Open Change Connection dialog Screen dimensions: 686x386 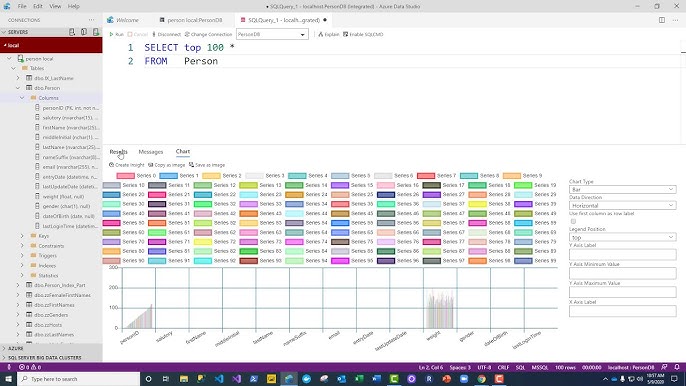(208, 34)
